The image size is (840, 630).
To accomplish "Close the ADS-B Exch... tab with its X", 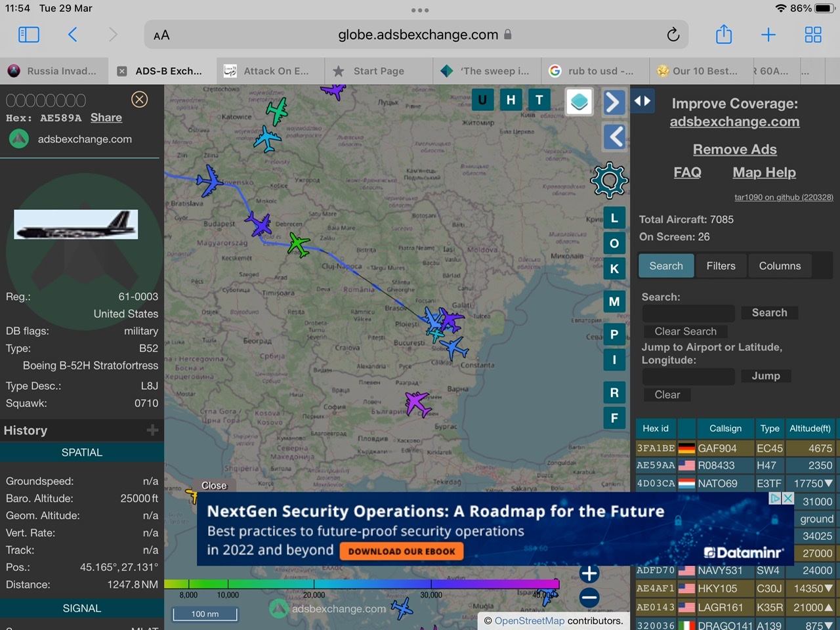I will click(122, 71).
